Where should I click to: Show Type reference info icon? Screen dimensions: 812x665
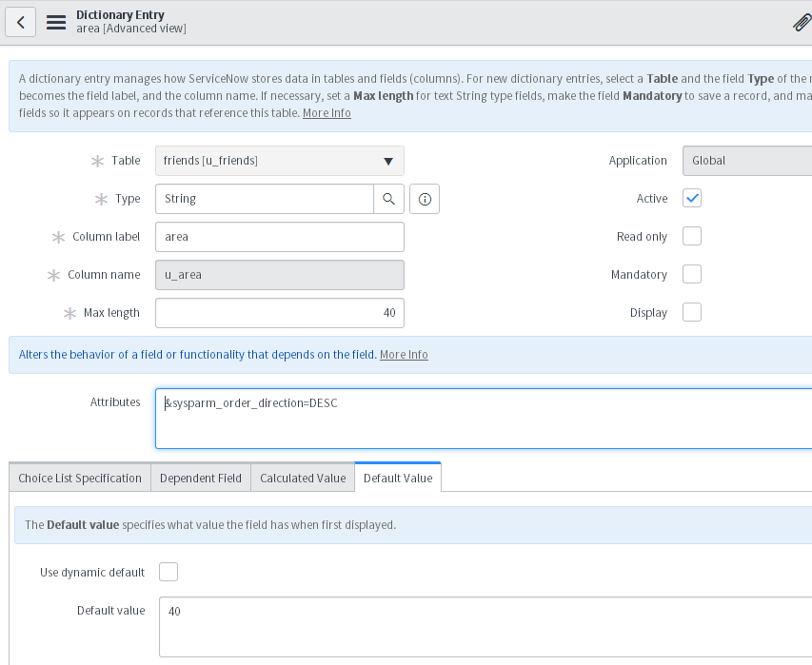425,199
